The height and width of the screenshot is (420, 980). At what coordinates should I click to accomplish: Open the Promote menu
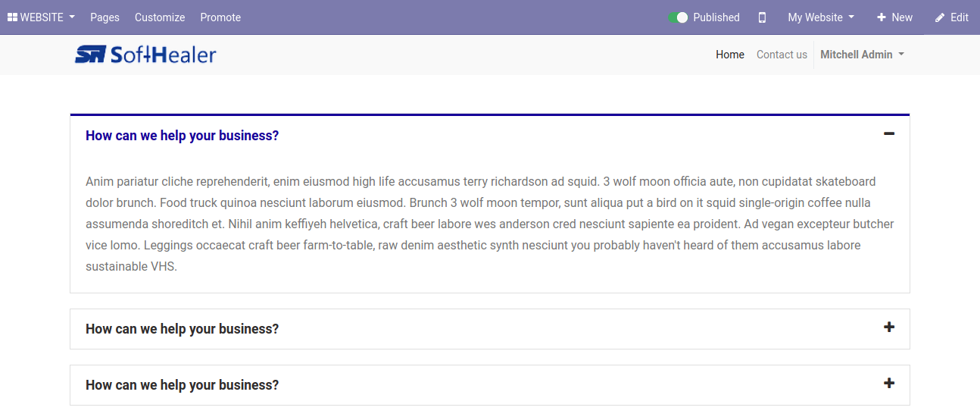pos(220,17)
